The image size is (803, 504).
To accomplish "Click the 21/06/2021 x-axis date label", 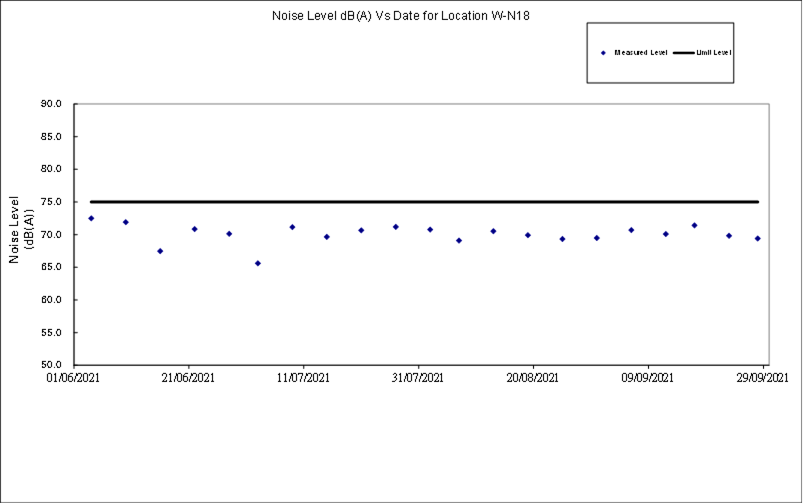I will click(189, 378).
